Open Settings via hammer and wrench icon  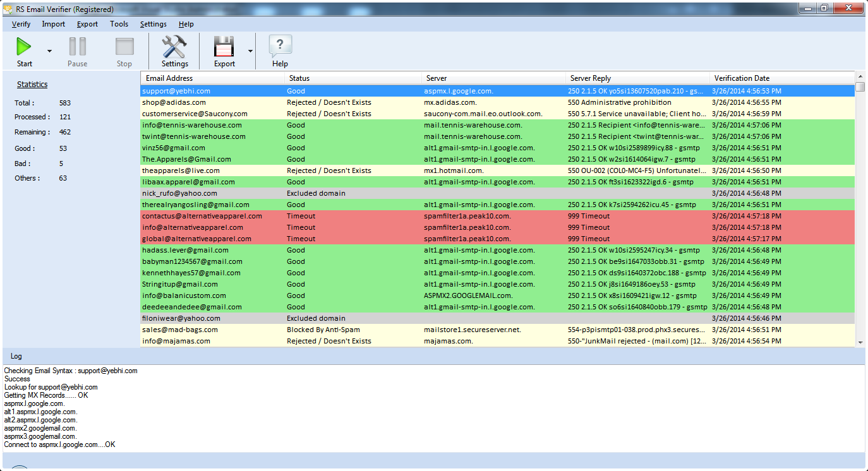point(174,47)
